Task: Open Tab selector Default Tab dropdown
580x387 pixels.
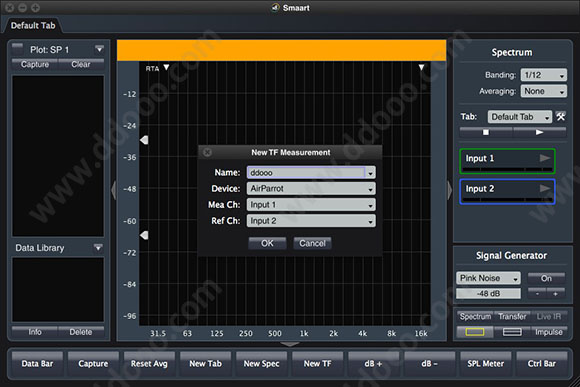Action: click(520, 117)
